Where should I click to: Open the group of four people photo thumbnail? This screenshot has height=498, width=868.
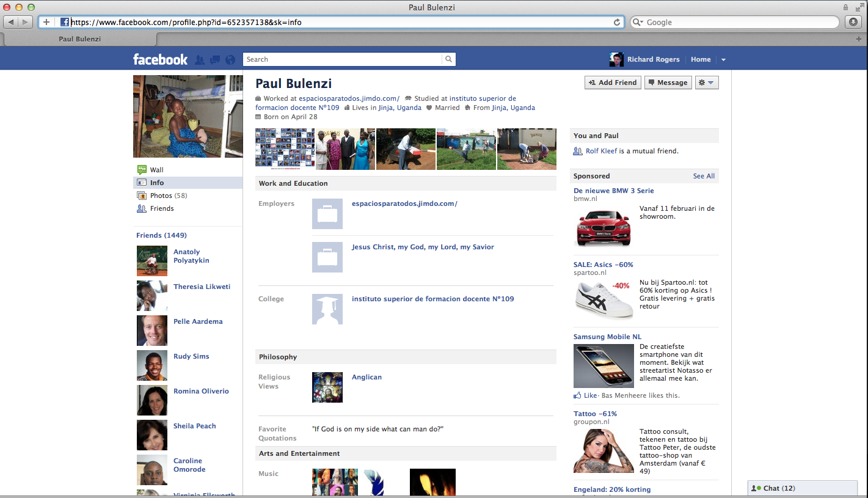point(345,149)
